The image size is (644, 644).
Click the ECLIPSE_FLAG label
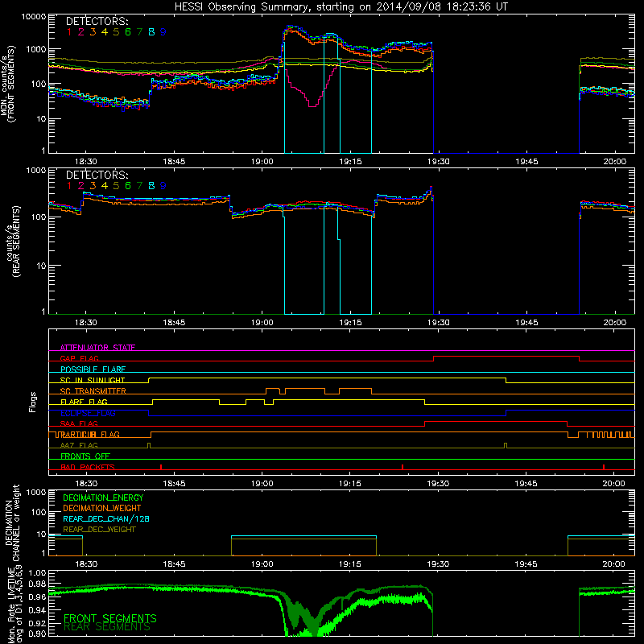(x=88, y=413)
